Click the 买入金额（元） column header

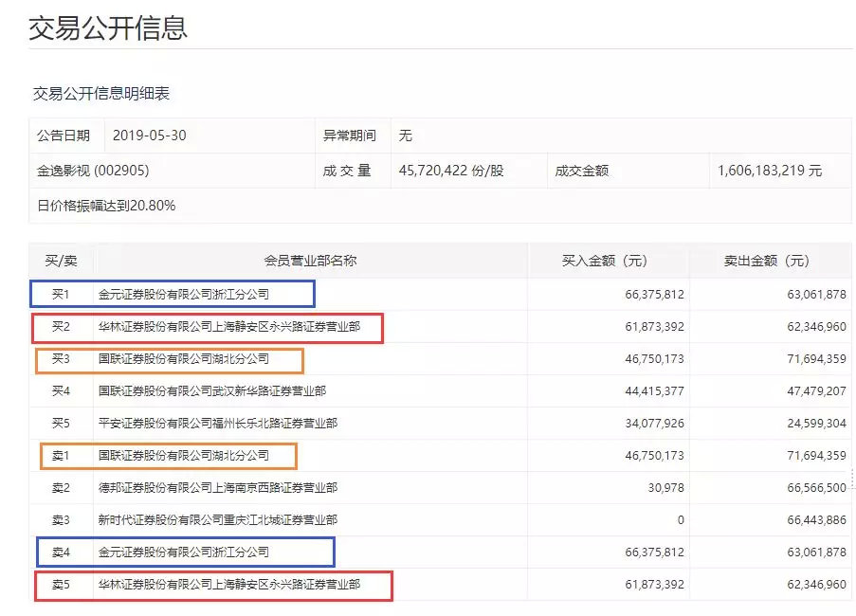[605, 261]
